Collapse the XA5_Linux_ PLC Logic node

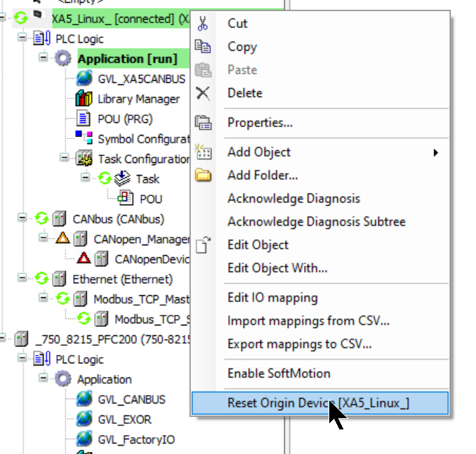pos(22,37)
